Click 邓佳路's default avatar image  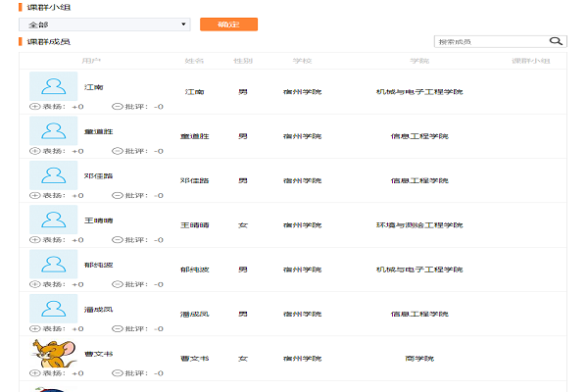(x=53, y=174)
